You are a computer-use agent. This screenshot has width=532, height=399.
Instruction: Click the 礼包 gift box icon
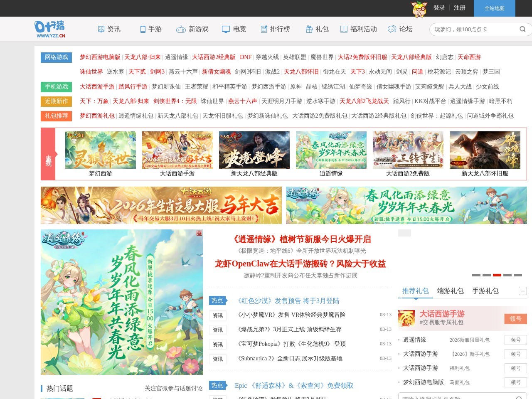point(308,29)
